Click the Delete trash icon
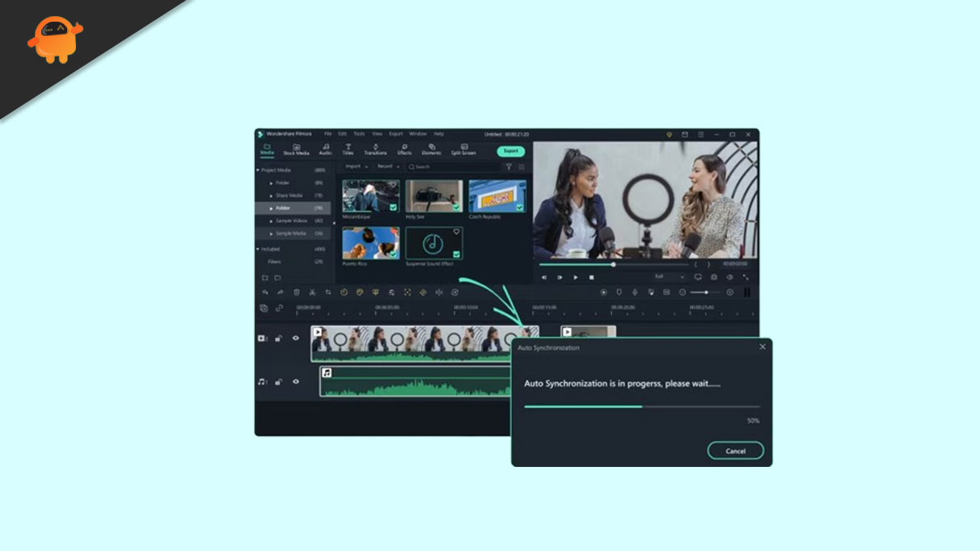The height and width of the screenshot is (551, 980). (x=297, y=292)
